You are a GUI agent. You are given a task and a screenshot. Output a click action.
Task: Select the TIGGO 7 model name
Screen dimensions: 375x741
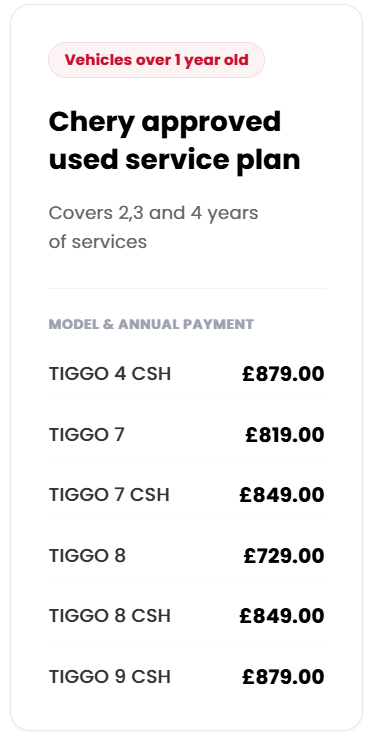tap(86, 434)
